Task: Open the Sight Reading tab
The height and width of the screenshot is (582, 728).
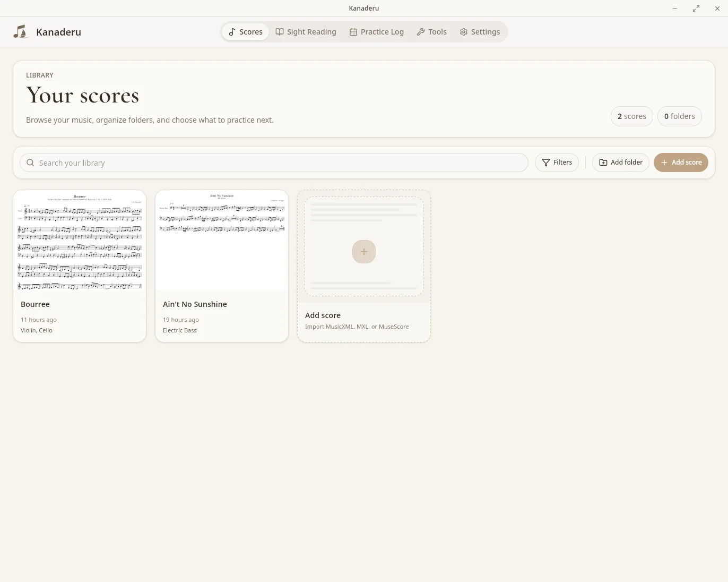Action: pyautogui.click(x=306, y=32)
